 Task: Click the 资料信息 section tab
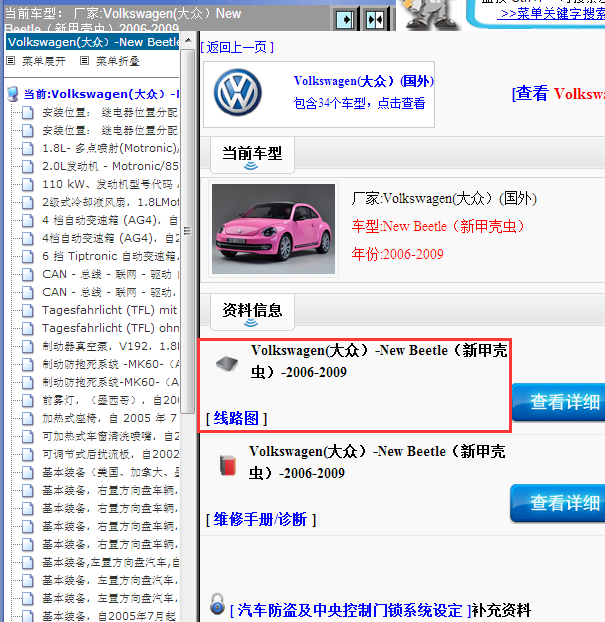pos(252,312)
